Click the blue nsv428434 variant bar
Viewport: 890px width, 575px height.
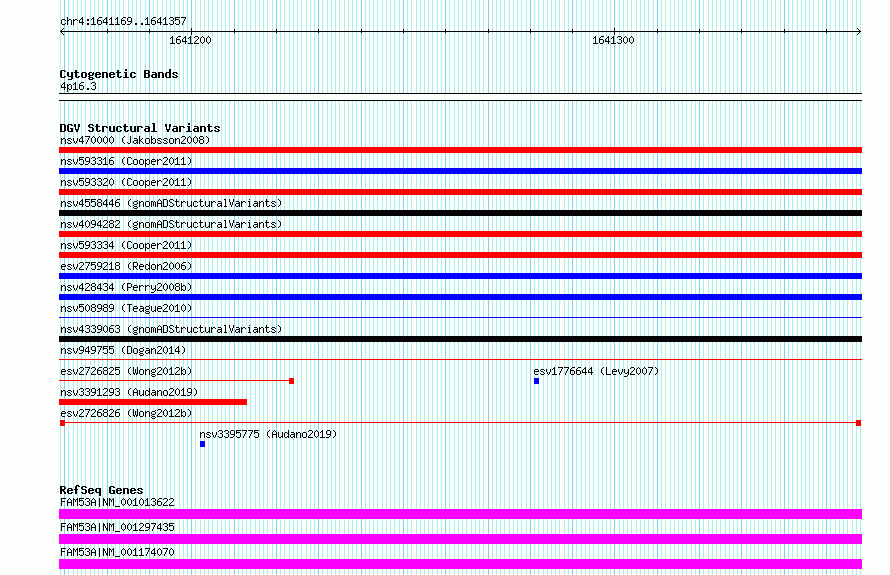coord(460,297)
